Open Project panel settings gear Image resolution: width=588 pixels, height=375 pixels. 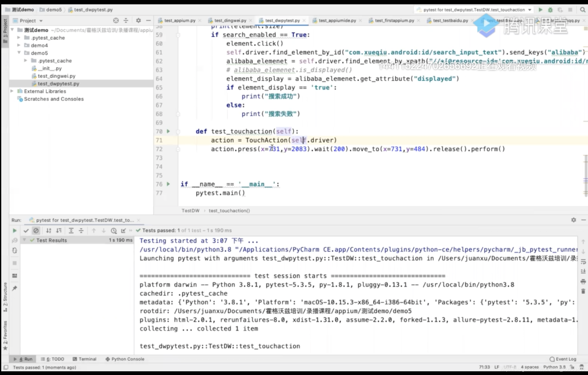click(x=138, y=21)
